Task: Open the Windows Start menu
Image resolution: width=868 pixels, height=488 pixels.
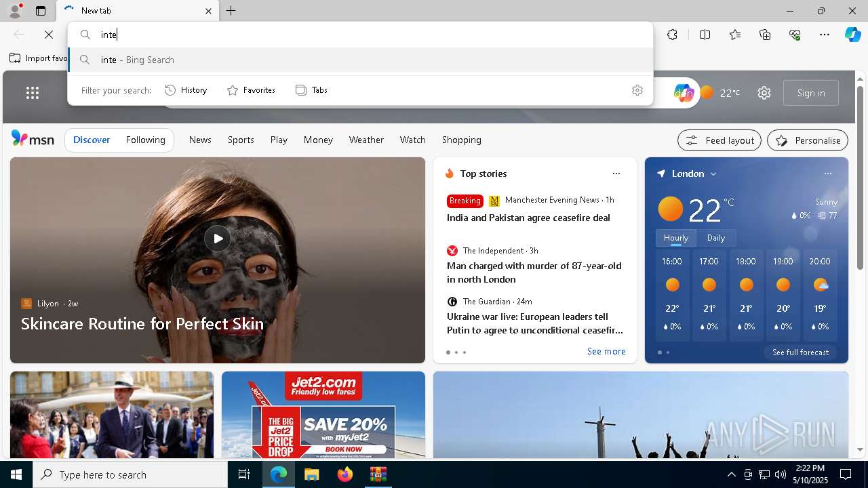Action: (x=16, y=474)
